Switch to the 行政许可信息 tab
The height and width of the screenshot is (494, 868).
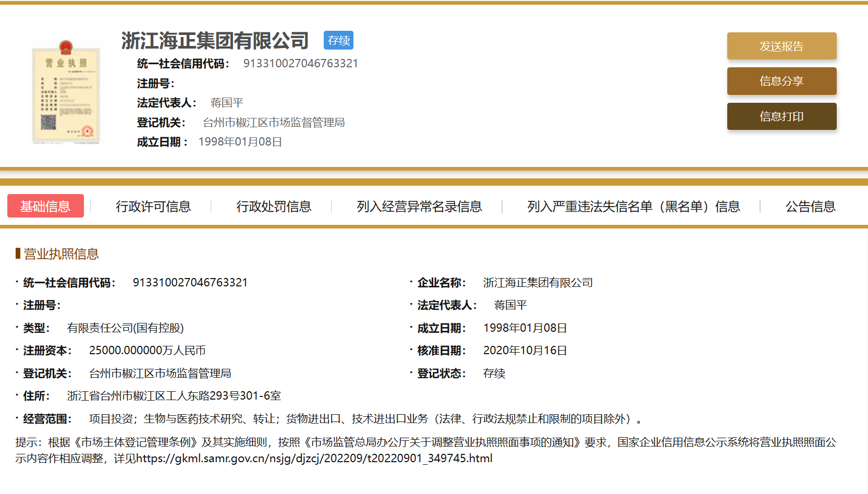coord(154,206)
